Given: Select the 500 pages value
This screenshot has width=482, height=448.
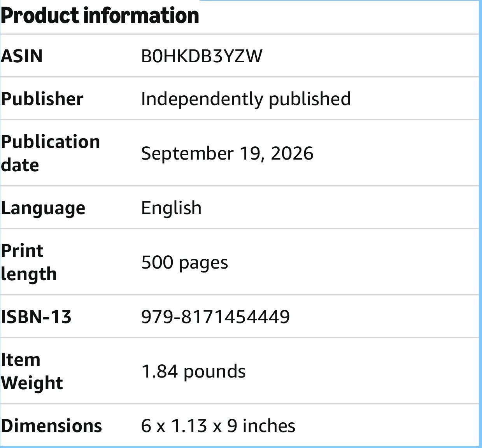Looking at the screenshot, I should click(185, 263).
